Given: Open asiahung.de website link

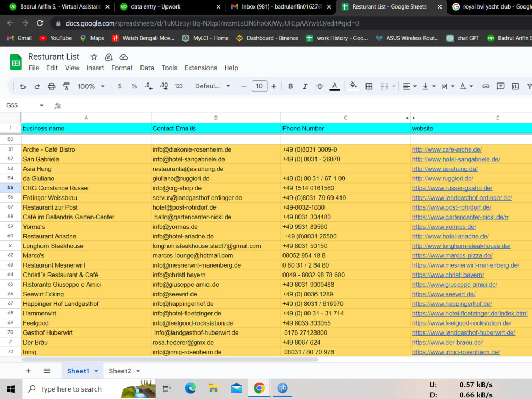Looking at the screenshot, I should click(x=445, y=169).
